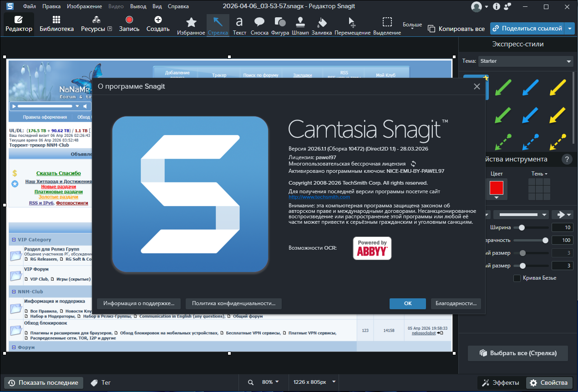Click the opacity value field showing 100
The image size is (578, 392).
coord(562,240)
